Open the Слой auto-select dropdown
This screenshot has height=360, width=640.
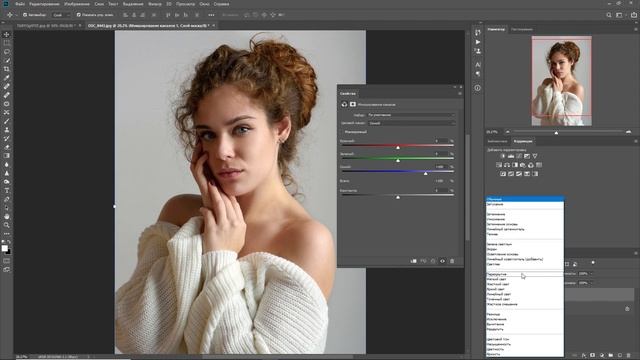pyautogui.click(x=62, y=15)
